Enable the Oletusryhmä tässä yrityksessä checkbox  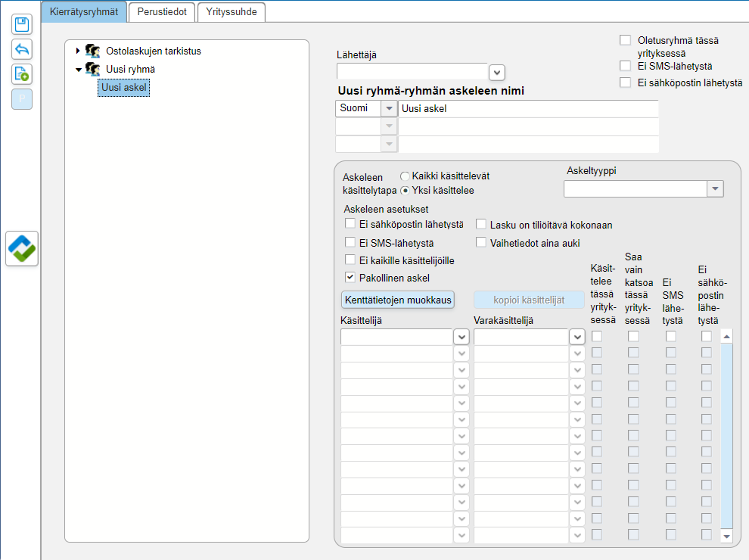coord(625,40)
